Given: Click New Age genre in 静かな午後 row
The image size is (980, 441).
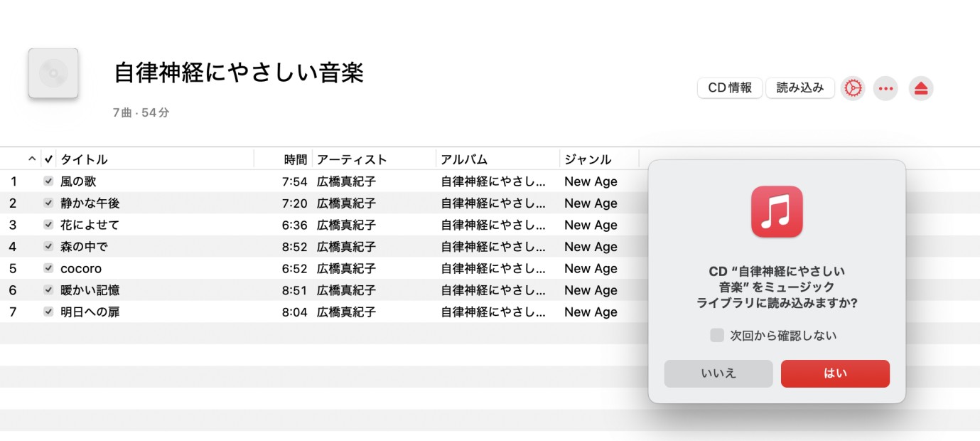Looking at the screenshot, I should tap(591, 203).
